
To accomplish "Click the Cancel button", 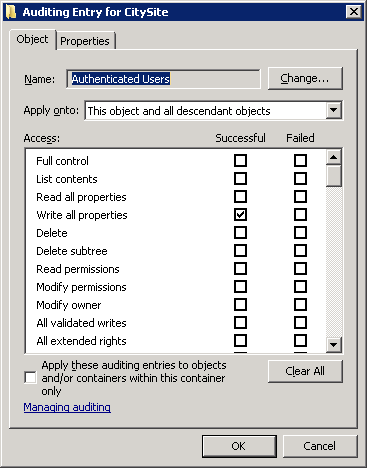I will click(x=320, y=446).
